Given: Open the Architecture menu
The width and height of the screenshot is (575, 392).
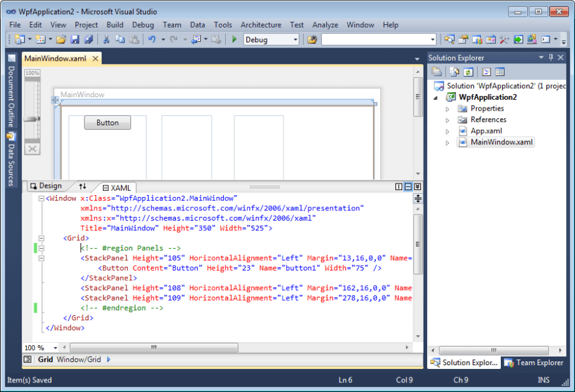Looking at the screenshot, I should (x=261, y=25).
